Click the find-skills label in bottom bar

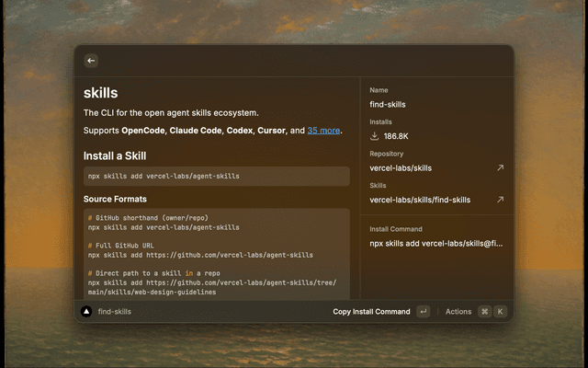point(115,312)
